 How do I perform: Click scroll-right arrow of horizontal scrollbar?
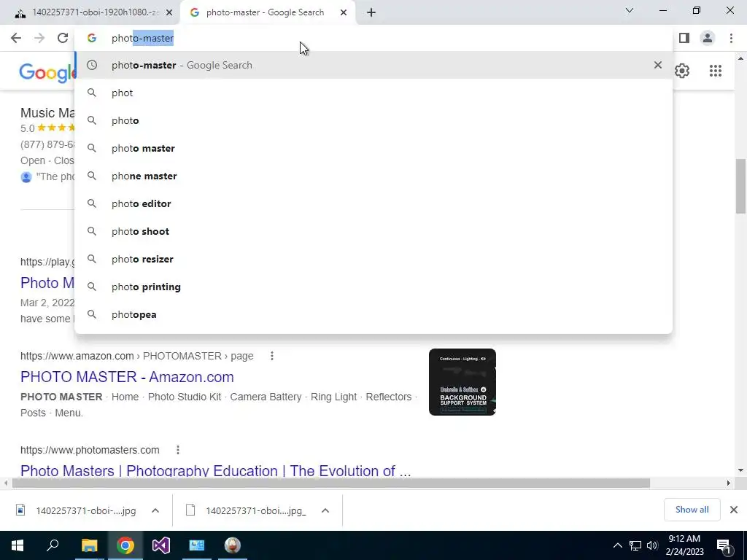(x=729, y=483)
